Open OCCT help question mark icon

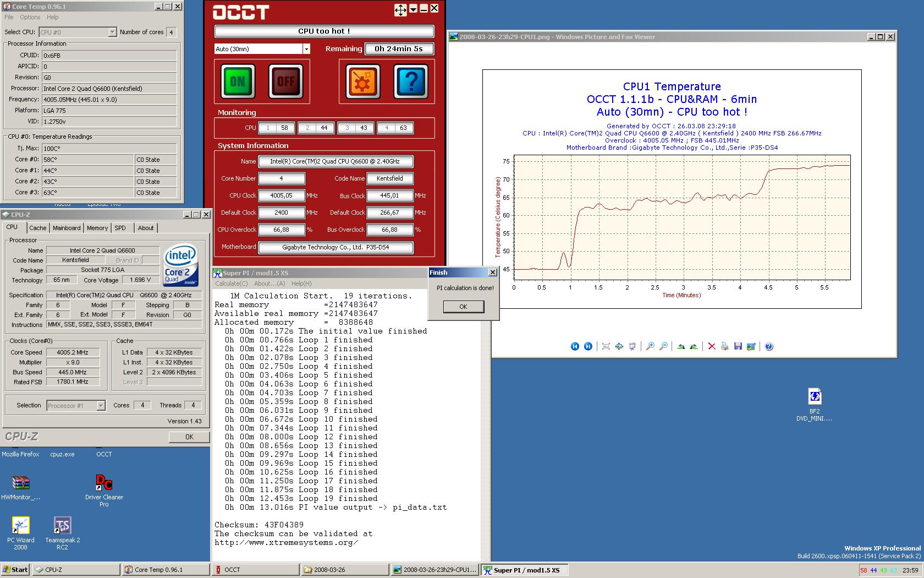pyautogui.click(x=411, y=81)
